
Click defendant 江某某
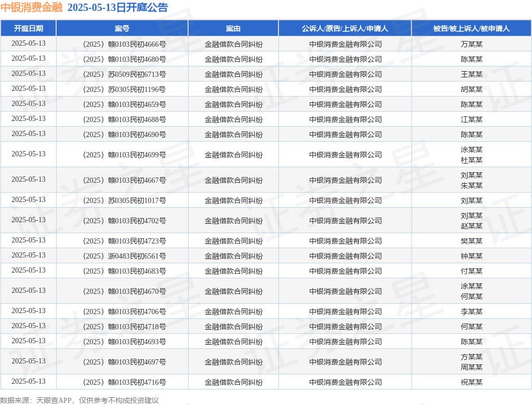472,119
